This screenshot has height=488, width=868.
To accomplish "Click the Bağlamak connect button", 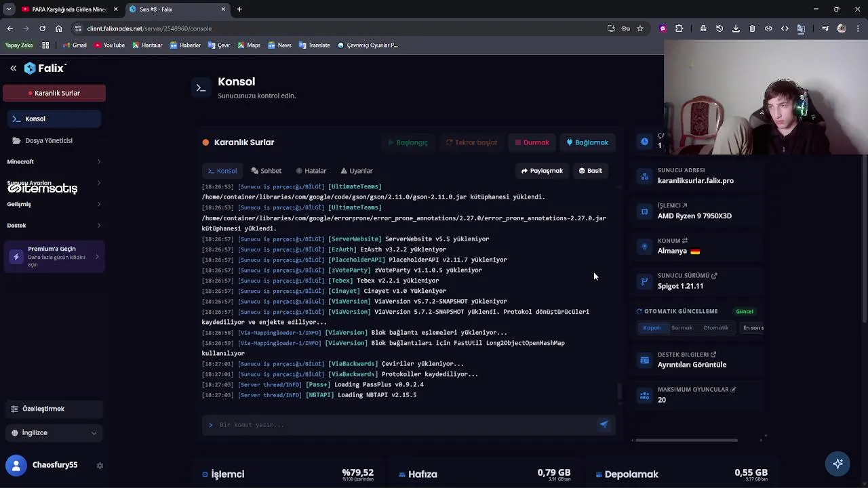I will (587, 142).
